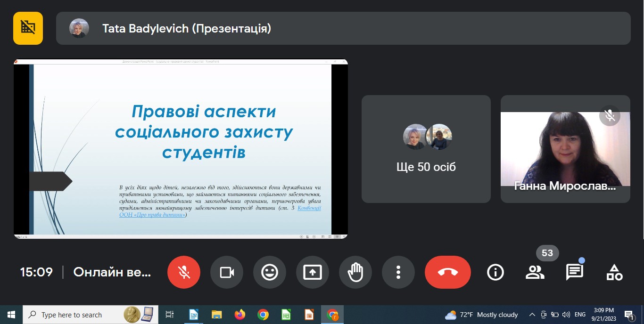
Task: Click Ганна Мирослав video tile
Action: (x=565, y=149)
